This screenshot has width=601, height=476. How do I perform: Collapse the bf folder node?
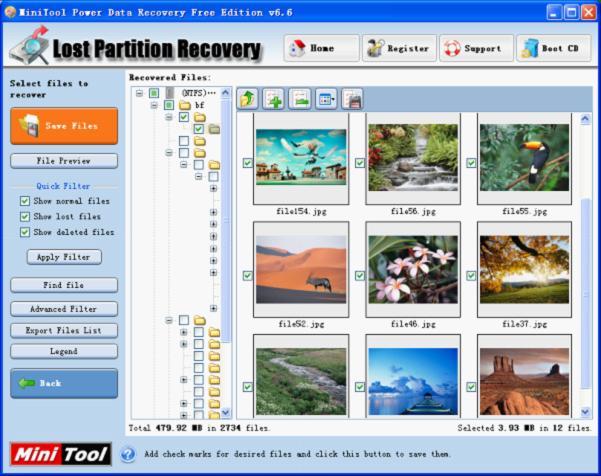(154, 105)
